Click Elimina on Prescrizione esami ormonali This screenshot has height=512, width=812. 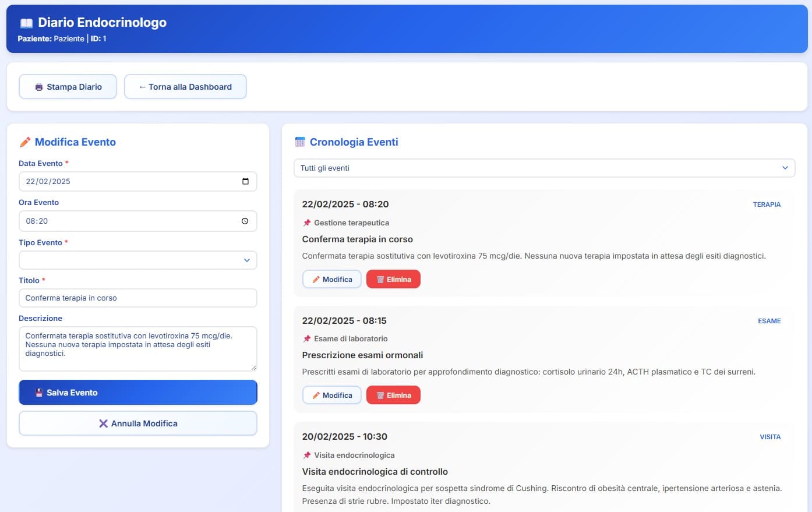(393, 395)
